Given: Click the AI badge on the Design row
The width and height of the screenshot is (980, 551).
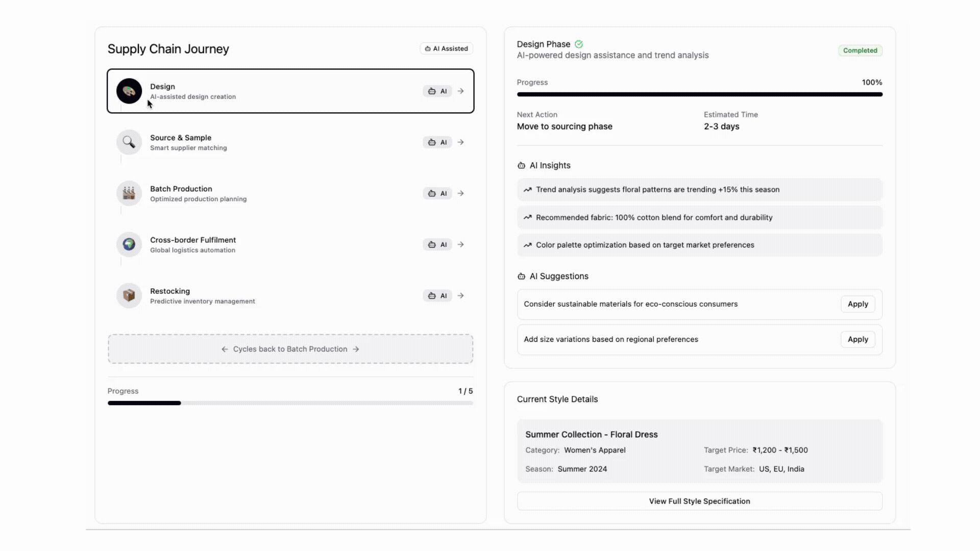Looking at the screenshot, I should pyautogui.click(x=437, y=91).
